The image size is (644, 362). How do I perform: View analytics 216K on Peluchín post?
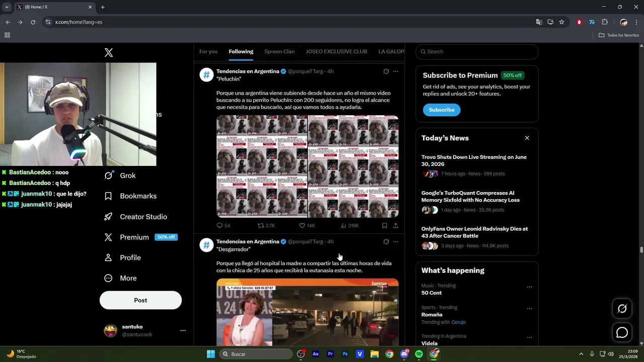(350, 226)
